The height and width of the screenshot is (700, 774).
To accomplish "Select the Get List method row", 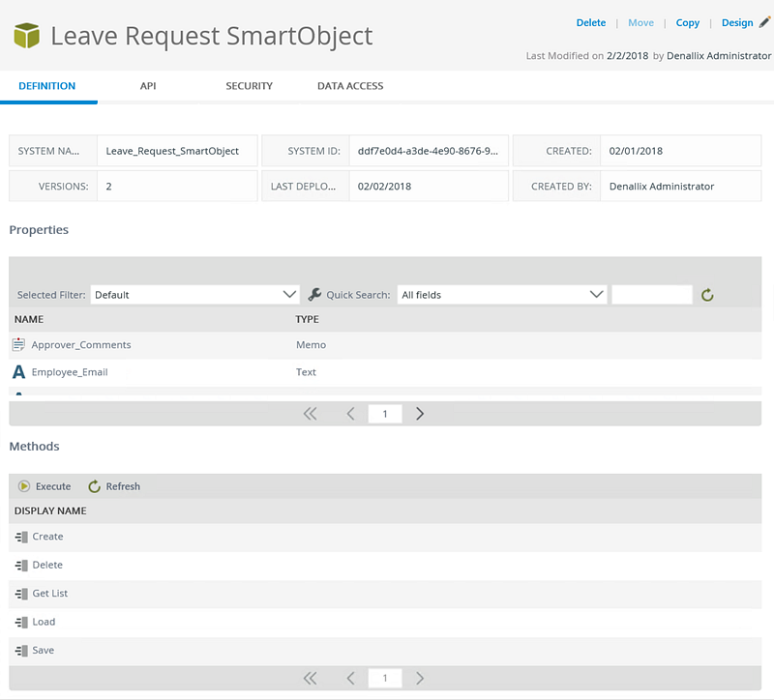I will point(385,594).
